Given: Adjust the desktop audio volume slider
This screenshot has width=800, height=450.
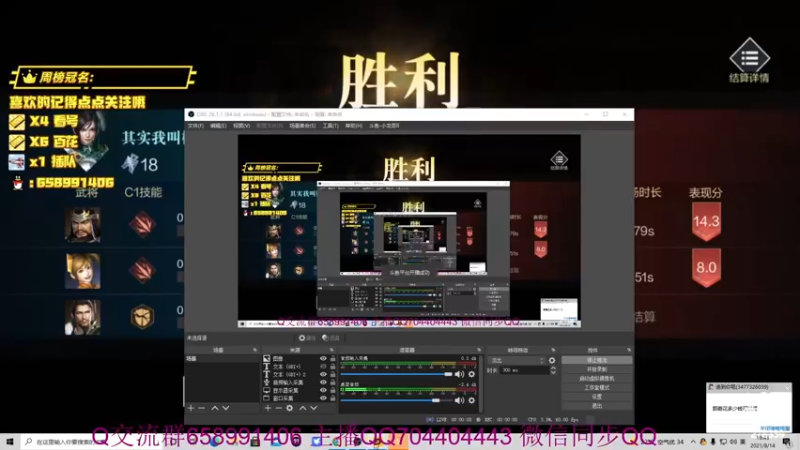Looking at the screenshot, I should tap(396, 401).
